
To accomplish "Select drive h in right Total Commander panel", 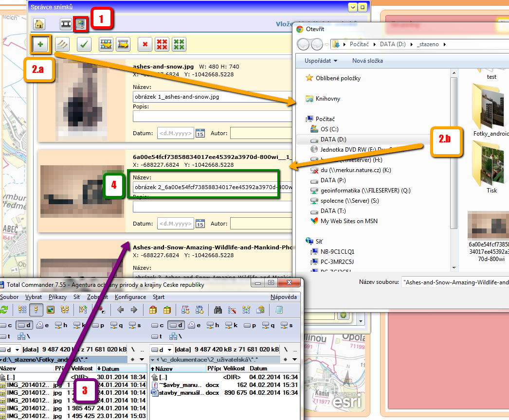I will click(x=213, y=325).
